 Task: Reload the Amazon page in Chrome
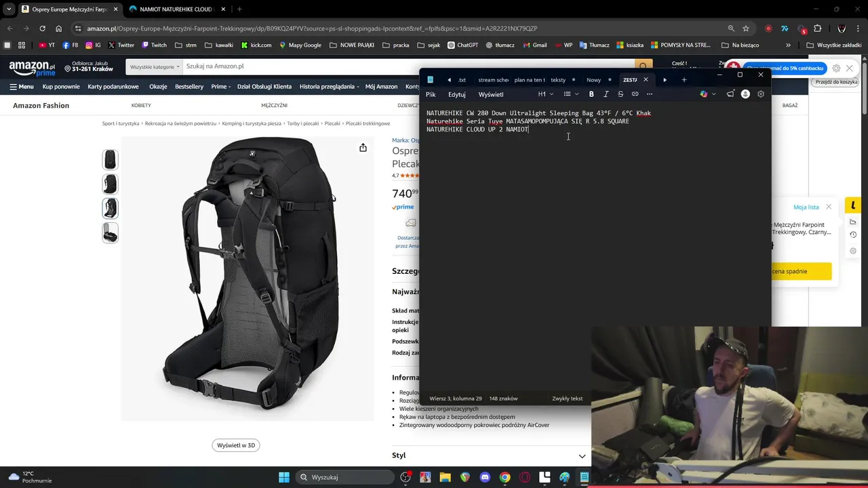[42, 28]
